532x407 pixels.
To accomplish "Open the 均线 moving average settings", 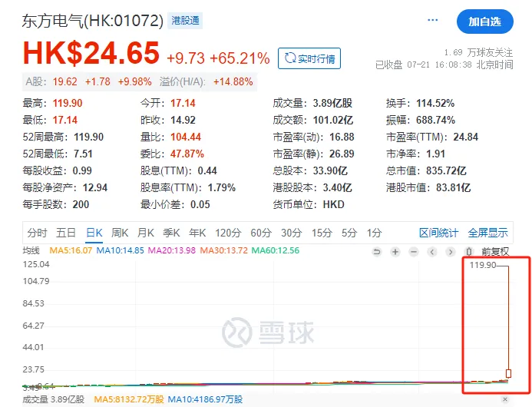I will [x=31, y=250].
